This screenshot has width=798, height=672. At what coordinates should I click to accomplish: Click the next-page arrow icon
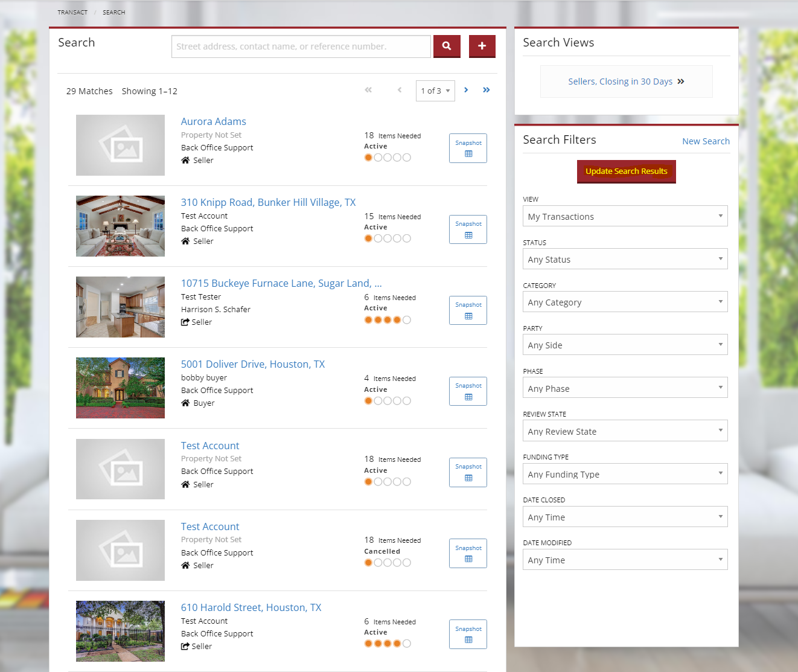click(466, 90)
